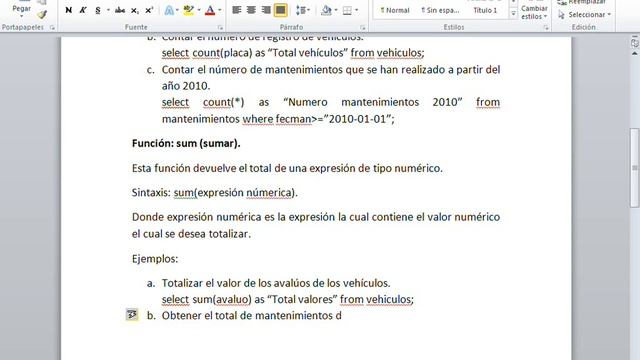
Task: Open font color dropdown arrow
Action: (220, 10)
